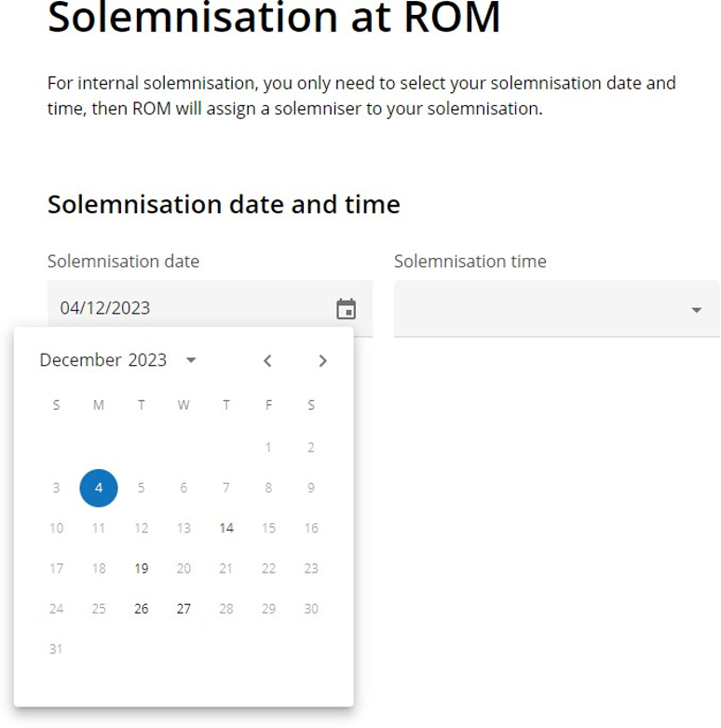721x728 pixels.
Task: Click date 11 in the calendar
Action: pyautogui.click(x=99, y=528)
